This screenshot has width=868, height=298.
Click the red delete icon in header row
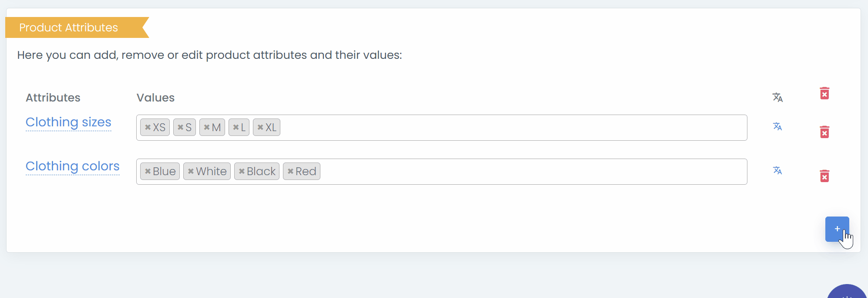824,93
